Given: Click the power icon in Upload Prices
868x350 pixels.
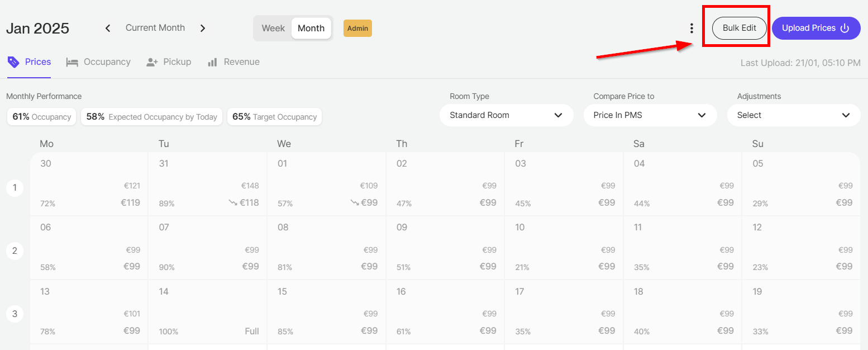Looking at the screenshot, I should coord(845,28).
